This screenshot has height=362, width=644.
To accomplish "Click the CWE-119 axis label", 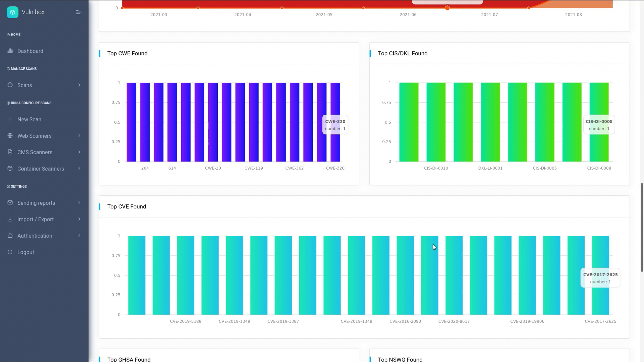I will click(254, 168).
